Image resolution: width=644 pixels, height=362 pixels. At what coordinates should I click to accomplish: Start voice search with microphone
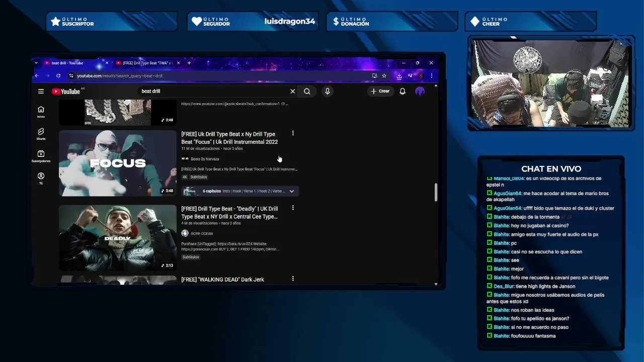(327, 91)
